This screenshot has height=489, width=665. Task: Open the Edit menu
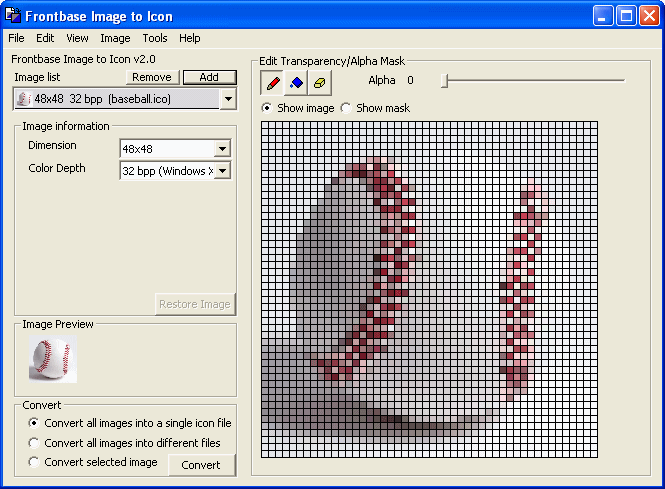[x=45, y=38]
